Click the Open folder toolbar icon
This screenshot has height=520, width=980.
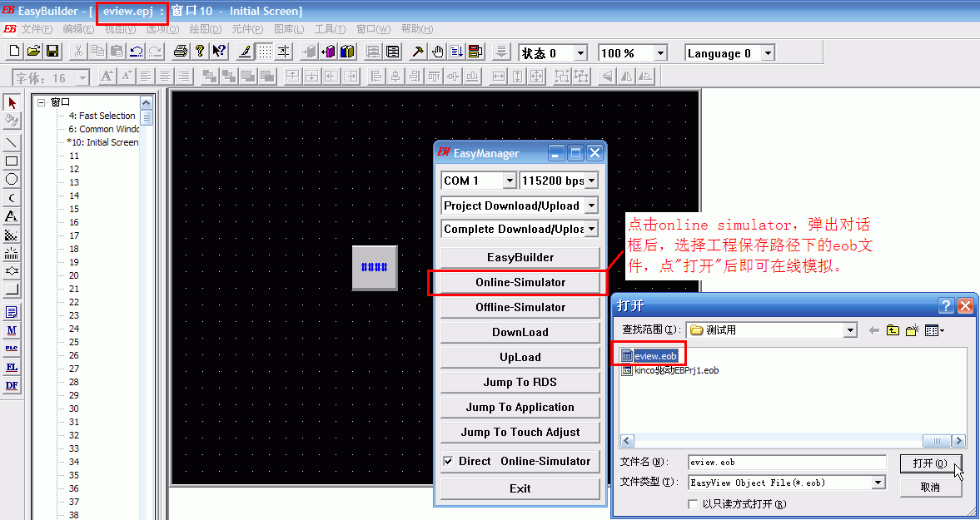(33, 52)
